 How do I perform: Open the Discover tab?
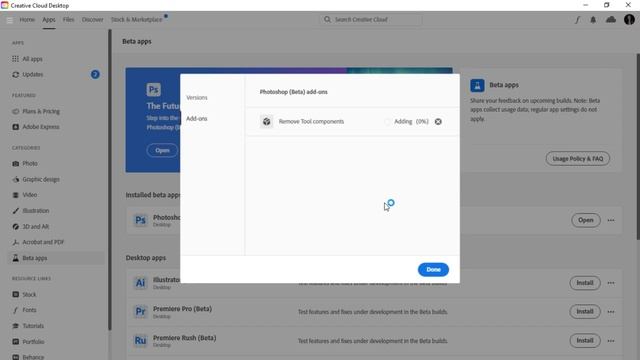tap(92, 20)
